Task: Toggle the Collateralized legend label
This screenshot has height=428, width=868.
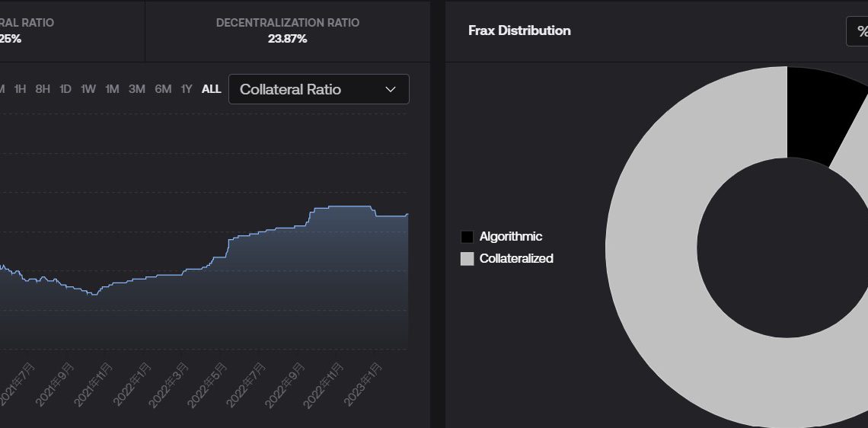Action: pos(516,259)
